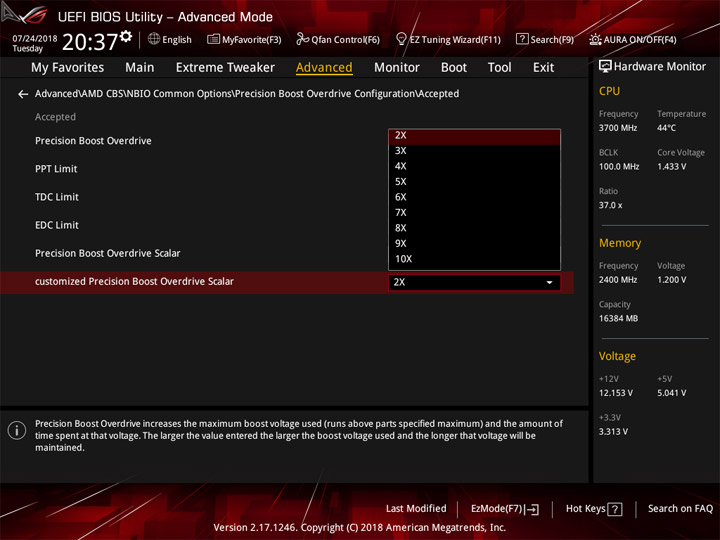Click the back arrow in breadcrumb

[x=23, y=94]
